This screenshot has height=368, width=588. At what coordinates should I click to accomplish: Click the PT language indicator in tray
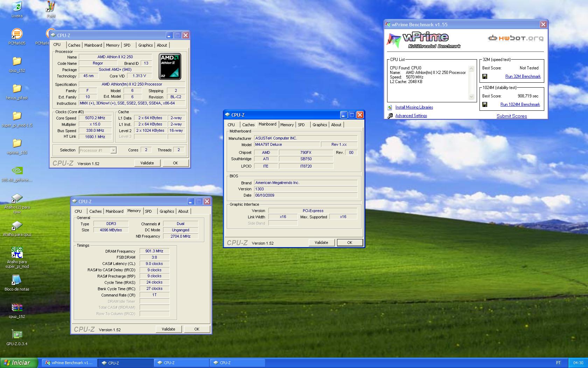(558, 363)
